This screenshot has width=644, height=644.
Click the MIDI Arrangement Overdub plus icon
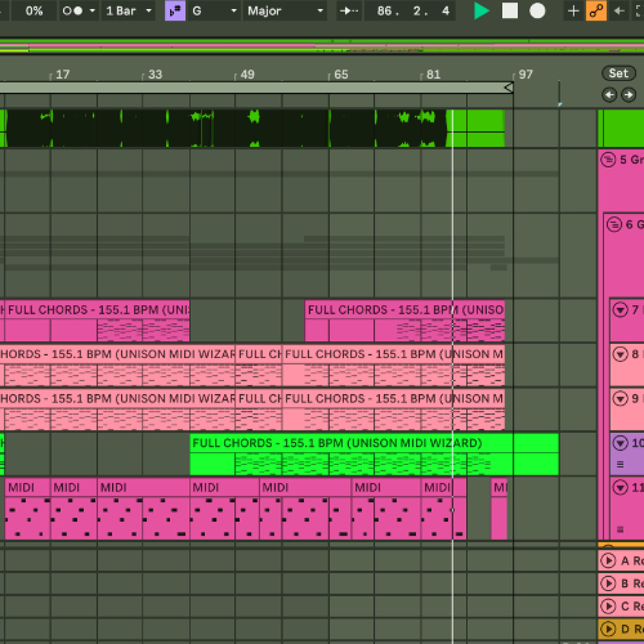click(x=573, y=11)
